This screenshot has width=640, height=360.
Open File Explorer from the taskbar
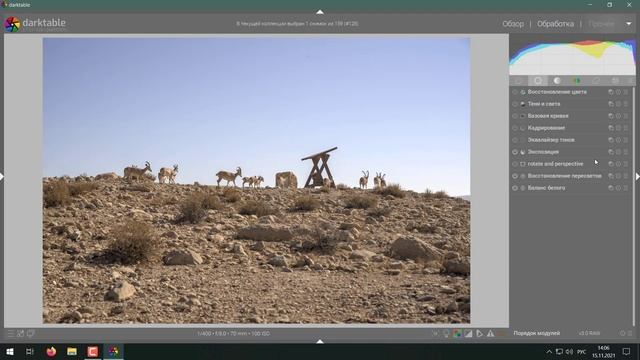pos(72,351)
